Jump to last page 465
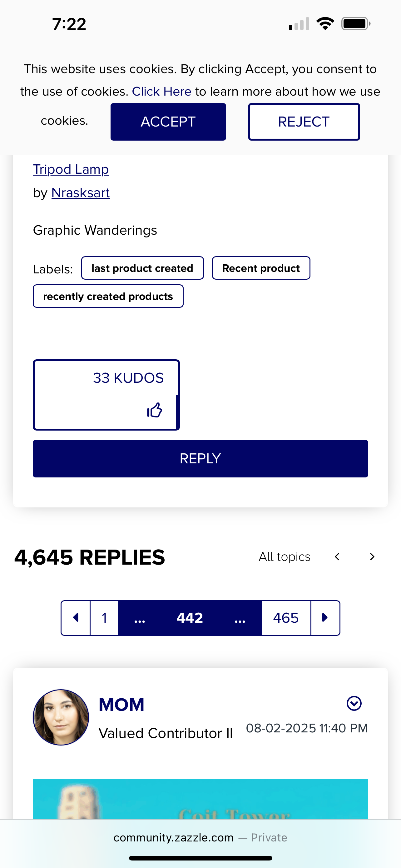This screenshot has height=868, width=401. tap(286, 618)
